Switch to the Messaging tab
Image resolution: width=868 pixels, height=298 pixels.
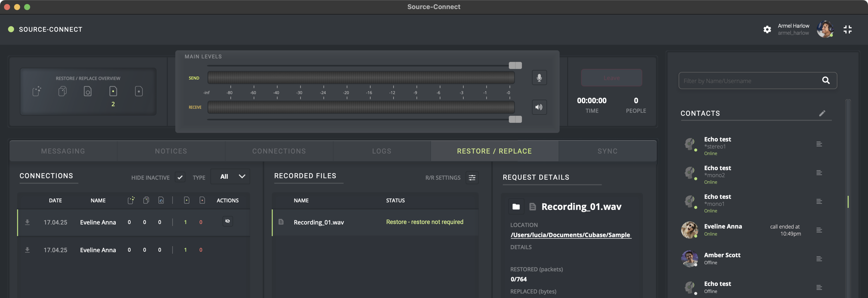point(63,151)
